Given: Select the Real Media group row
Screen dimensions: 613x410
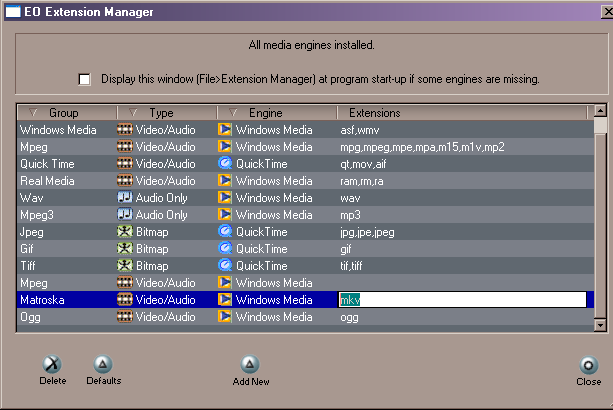Looking at the screenshot, I should tap(306, 181).
